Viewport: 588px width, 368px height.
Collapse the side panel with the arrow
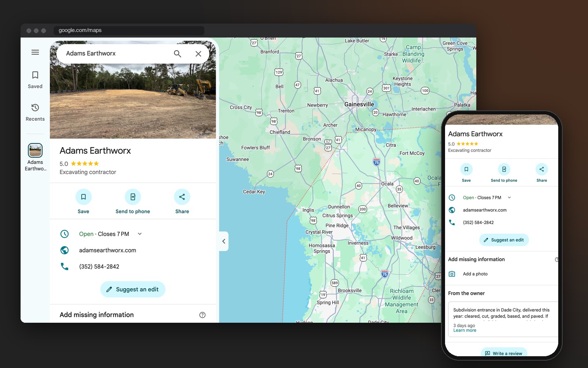(x=223, y=241)
